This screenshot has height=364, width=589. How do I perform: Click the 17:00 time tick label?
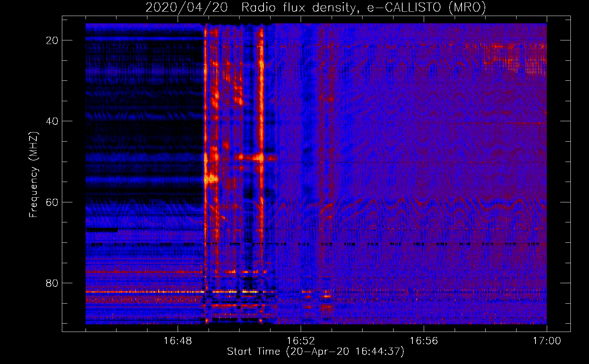click(547, 341)
